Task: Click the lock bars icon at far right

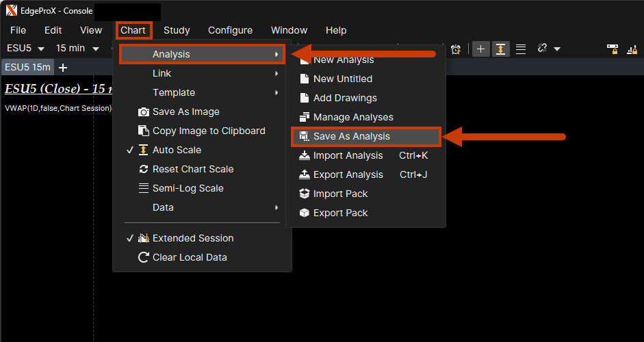Action: tap(632, 49)
